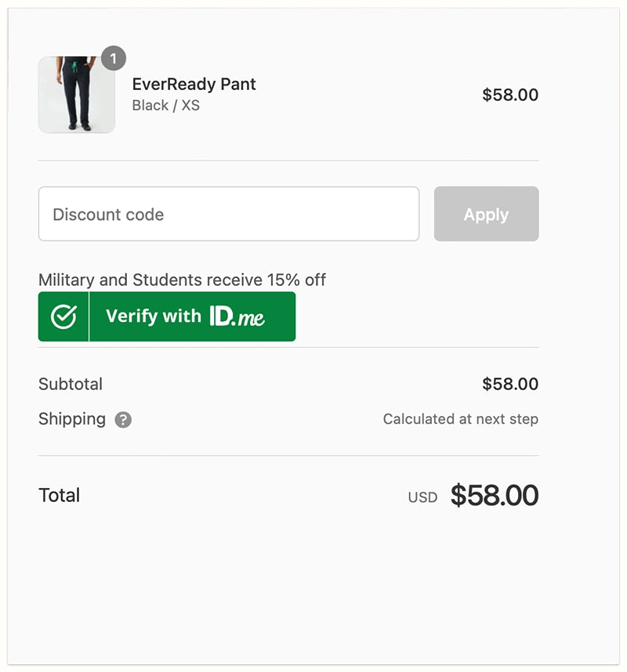Click the checkmark icon on the ID.me button
Screen dimensions: 627x672
click(63, 316)
